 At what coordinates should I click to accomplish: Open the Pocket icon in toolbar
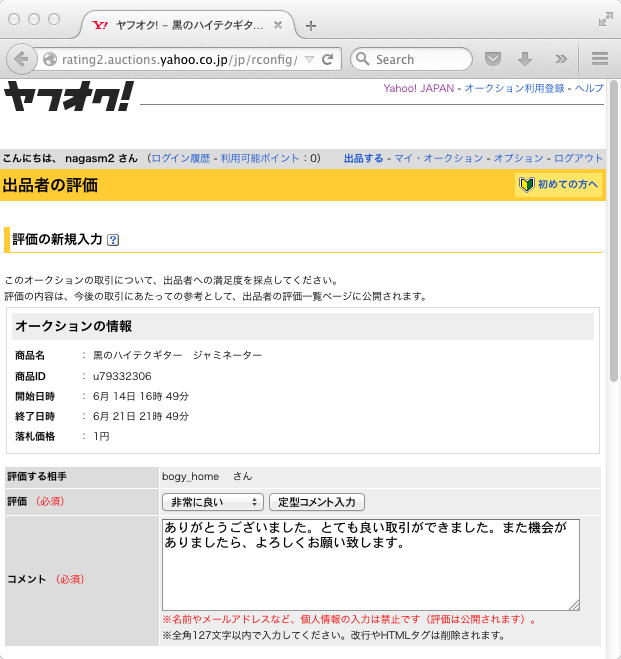pos(492,59)
